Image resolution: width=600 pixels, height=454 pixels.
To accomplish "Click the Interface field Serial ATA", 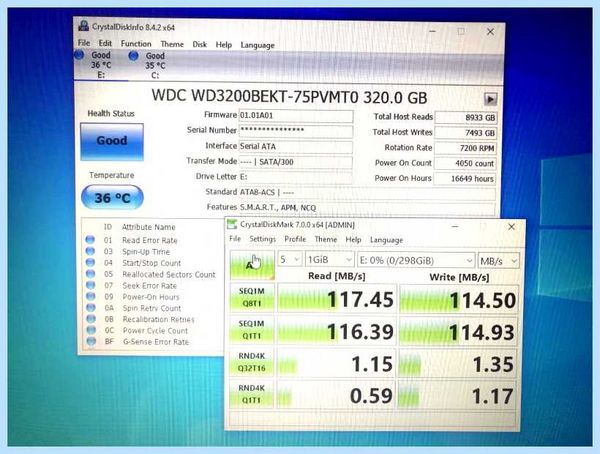I will click(x=295, y=147).
